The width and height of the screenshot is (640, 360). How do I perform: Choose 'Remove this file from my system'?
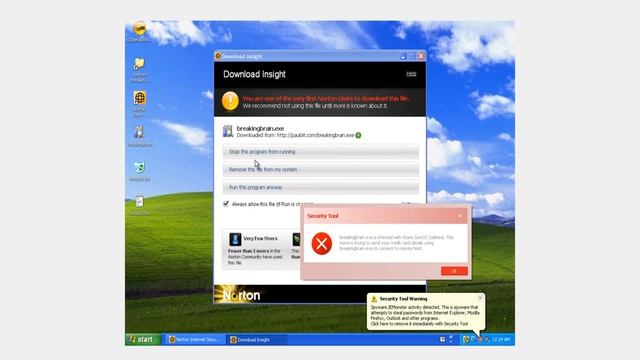(320, 169)
